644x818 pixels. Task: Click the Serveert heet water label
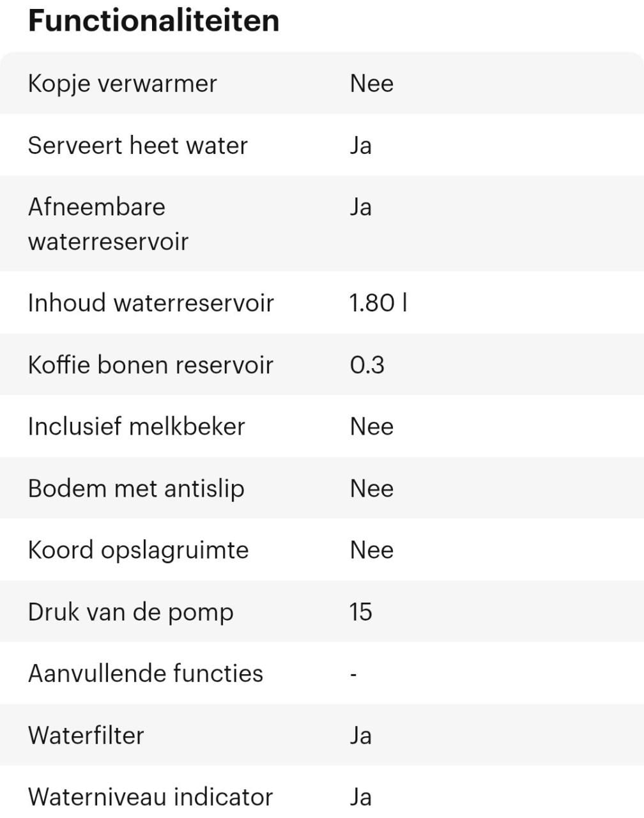[x=137, y=146]
